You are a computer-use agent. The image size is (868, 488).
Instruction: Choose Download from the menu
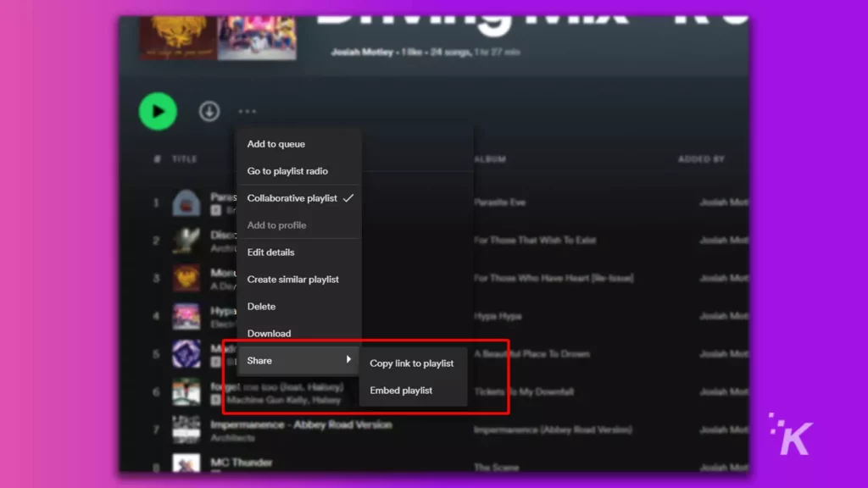coord(269,333)
